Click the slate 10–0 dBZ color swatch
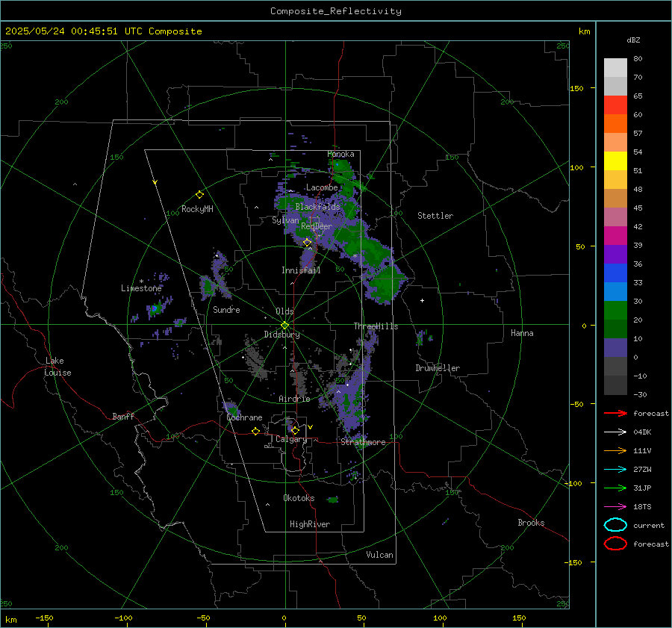672x628 pixels. point(615,348)
